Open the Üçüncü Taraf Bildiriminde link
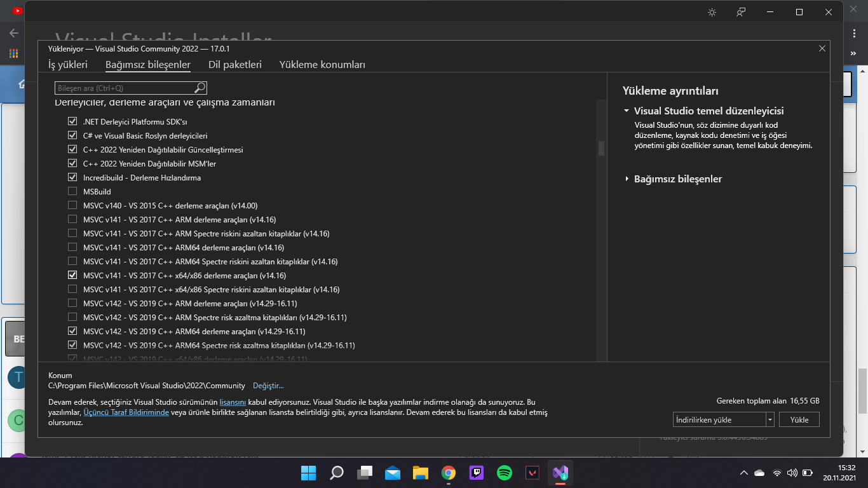The image size is (868, 488). tap(126, 412)
